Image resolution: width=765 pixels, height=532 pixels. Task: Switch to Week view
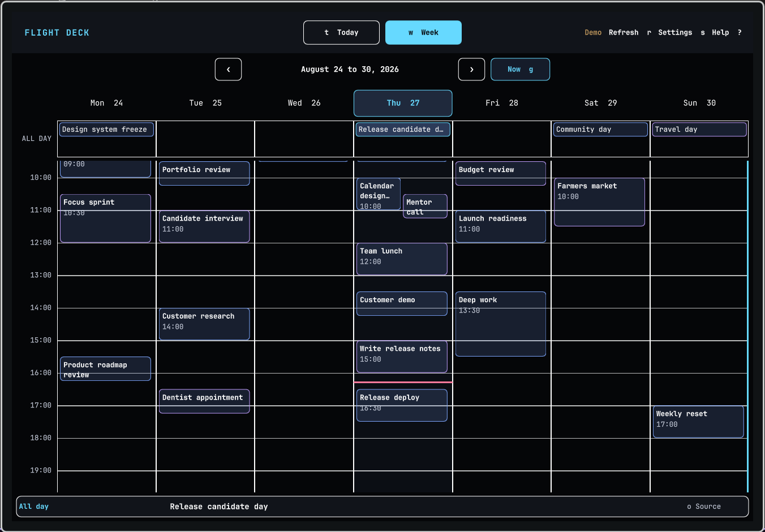423,33
